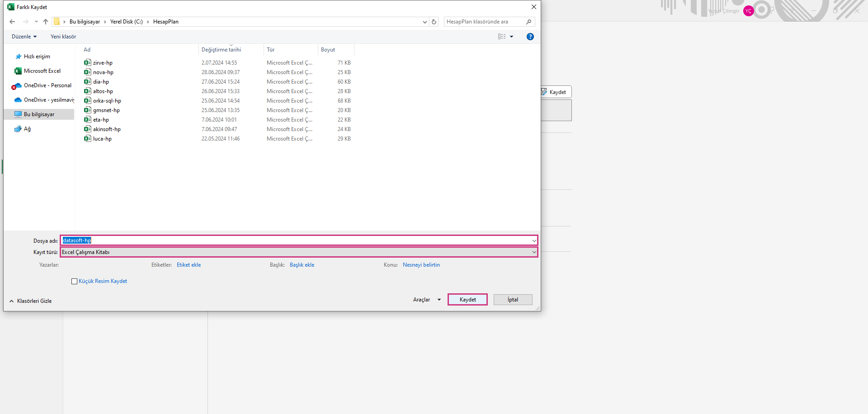Click the Etiket ekle link
This screenshot has width=868, height=414.
coord(189,265)
